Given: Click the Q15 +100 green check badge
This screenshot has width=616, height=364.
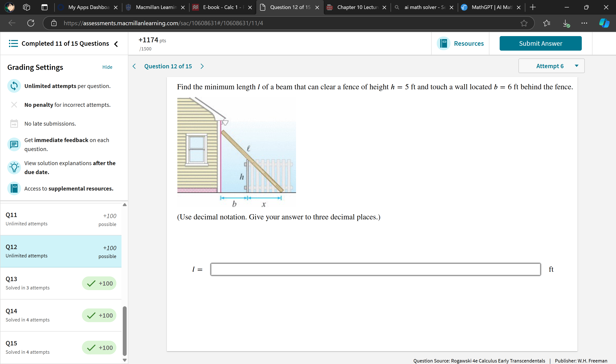Looking at the screenshot, I should tap(99, 348).
